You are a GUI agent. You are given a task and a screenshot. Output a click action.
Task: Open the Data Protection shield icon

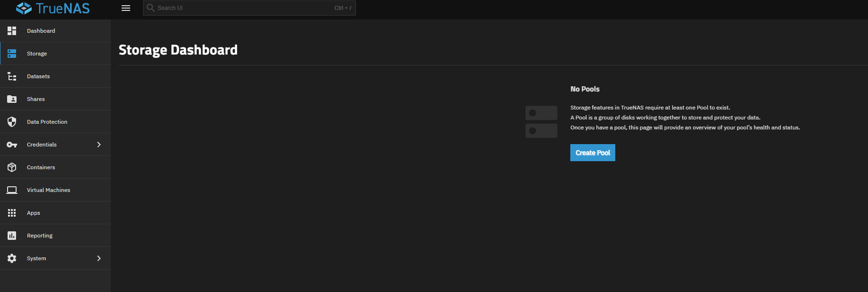(12, 122)
